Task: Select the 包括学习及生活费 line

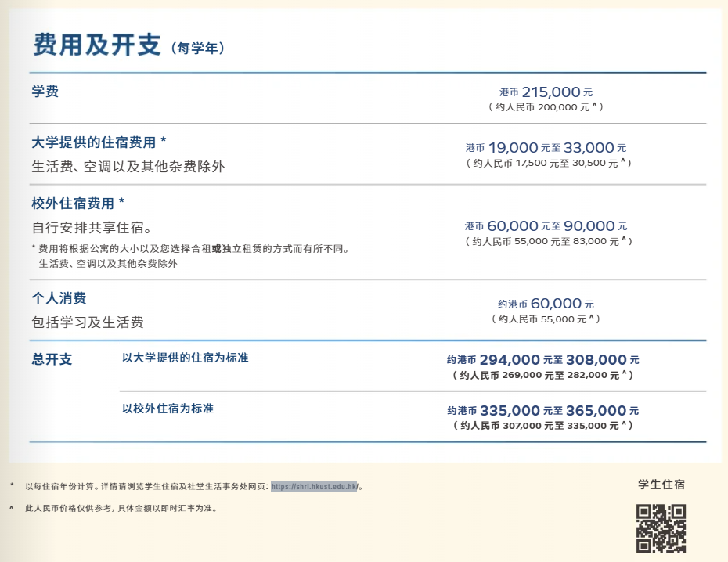Action: [x=88, y=322]
